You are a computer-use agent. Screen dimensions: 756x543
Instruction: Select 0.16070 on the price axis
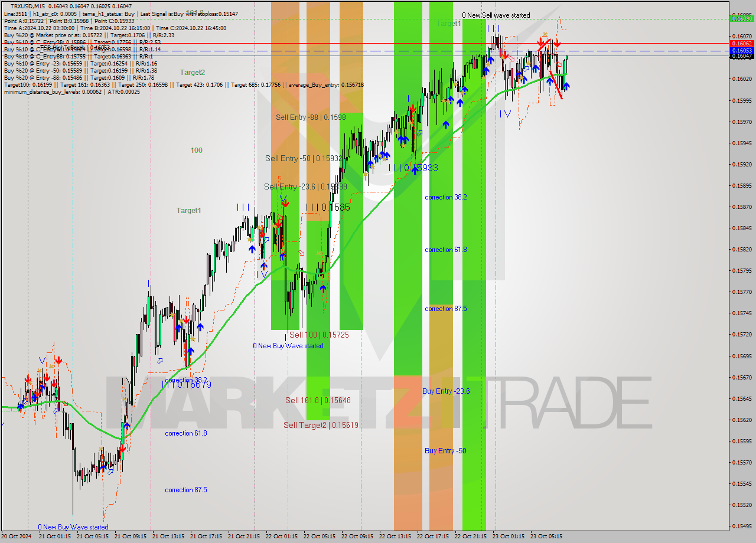[x=741, y=37]
